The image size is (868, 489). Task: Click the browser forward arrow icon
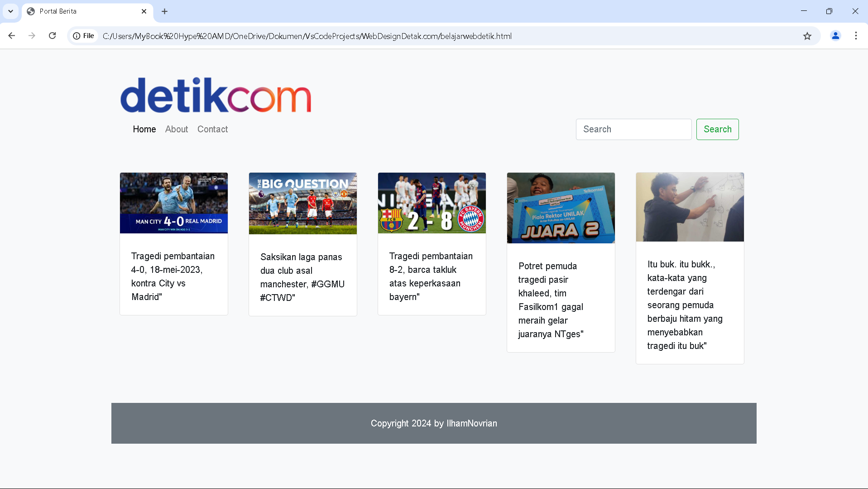coord(32,36)
